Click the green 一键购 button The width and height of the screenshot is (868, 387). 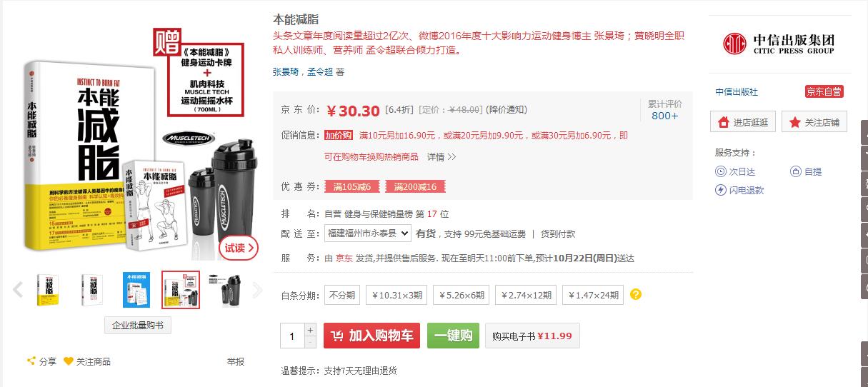coord(453,336)
